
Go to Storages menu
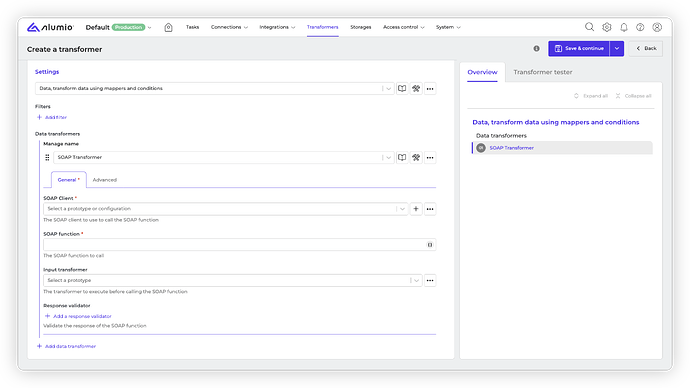(x=360, y=27)
